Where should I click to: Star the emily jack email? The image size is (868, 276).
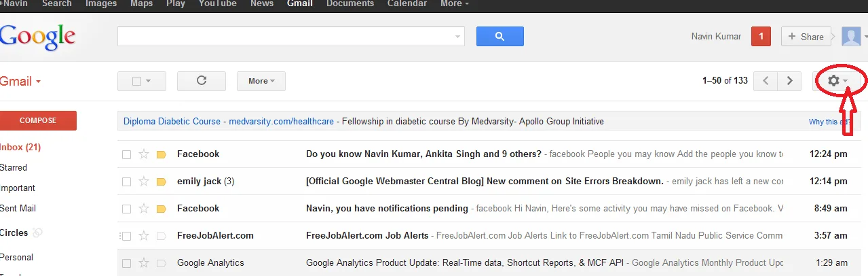tap(144, 182)
